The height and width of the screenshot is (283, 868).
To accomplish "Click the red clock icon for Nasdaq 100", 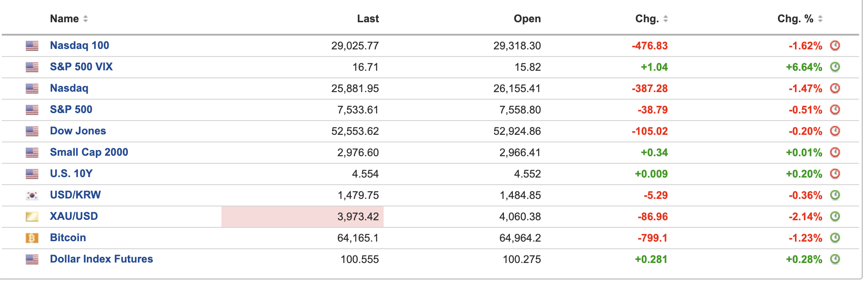I will (x=835, y=45).
